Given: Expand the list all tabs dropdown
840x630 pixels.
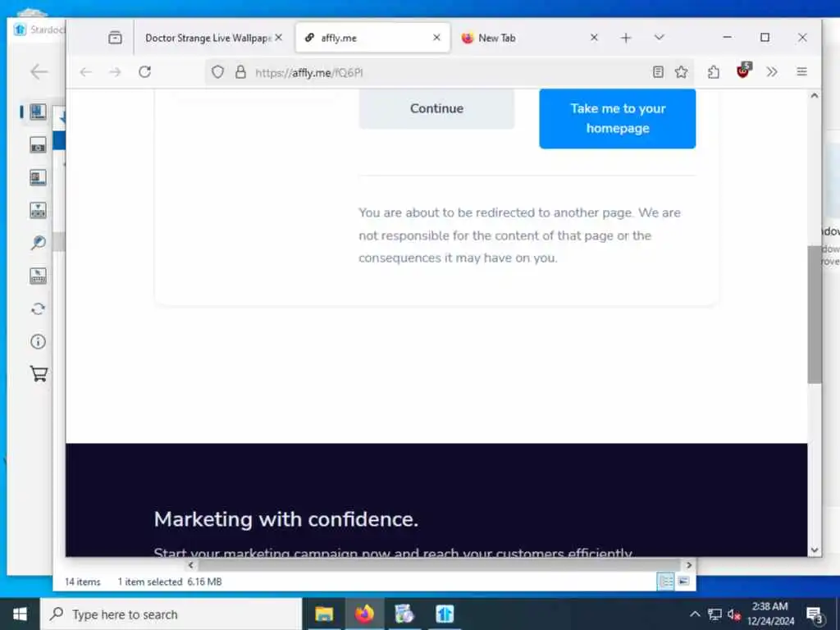Looking at the screenshot, I should pyautogui.click(x=659, y=38).
